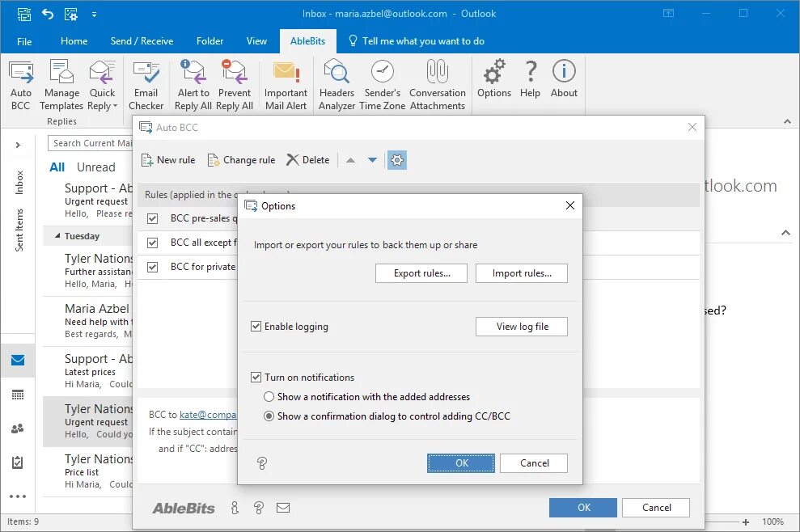Move rule down with the blue down arrow
This screenshot has width=800, height=532.
tap(372, 160)
